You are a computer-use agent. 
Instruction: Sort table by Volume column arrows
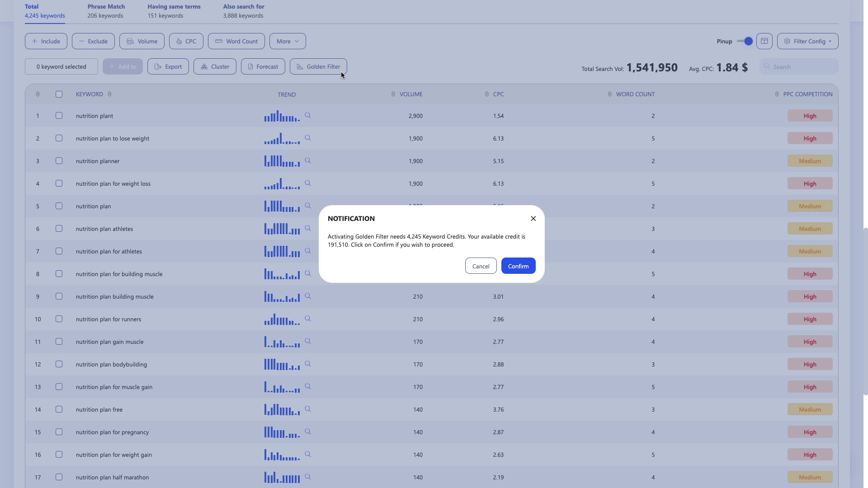tap(393, 94)
